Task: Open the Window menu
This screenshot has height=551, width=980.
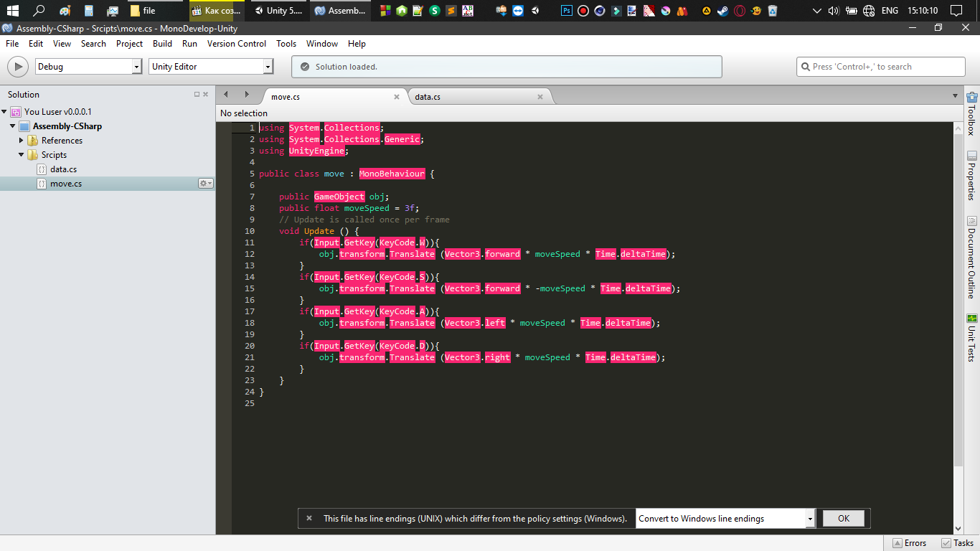Action: tap(322, 44)
